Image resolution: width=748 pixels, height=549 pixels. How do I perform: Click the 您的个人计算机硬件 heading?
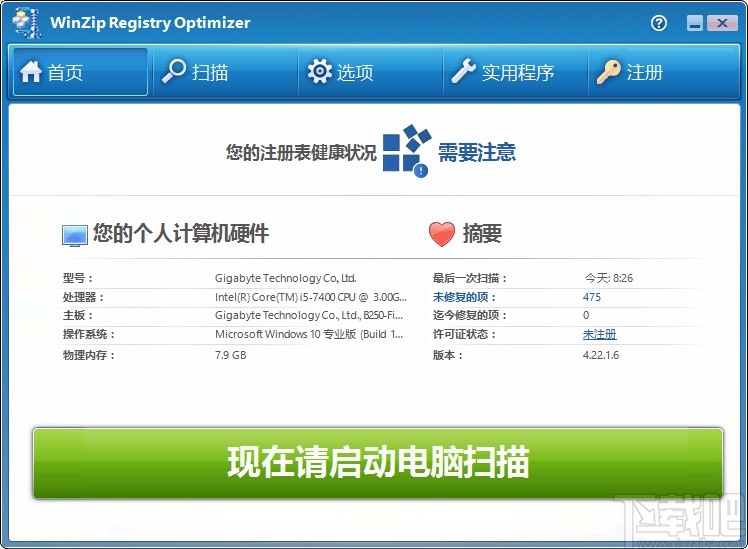click(x=181, y=233)
